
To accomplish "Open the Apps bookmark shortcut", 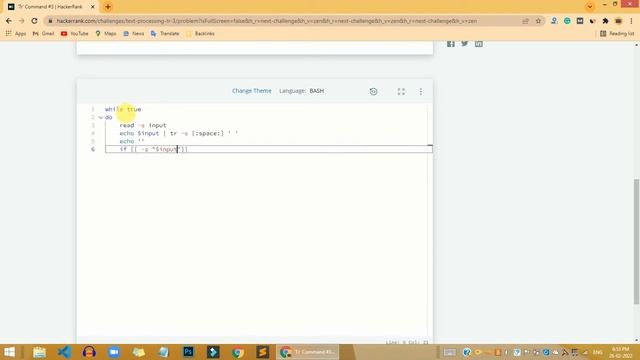I will 16,33.
